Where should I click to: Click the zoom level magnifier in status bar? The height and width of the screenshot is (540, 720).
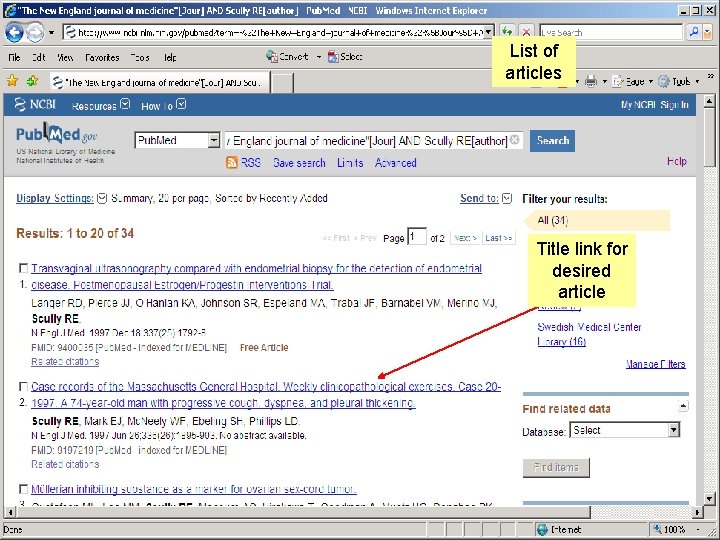[657, 529]
